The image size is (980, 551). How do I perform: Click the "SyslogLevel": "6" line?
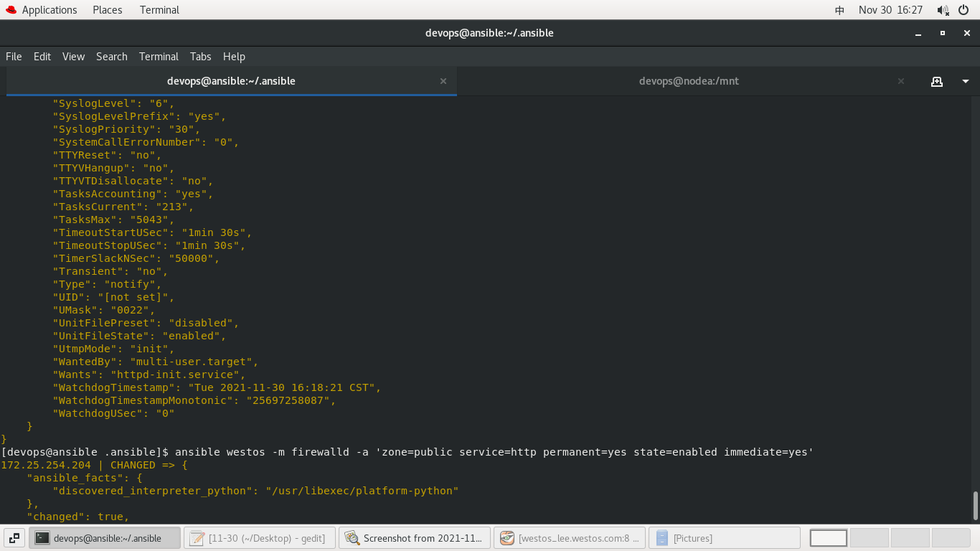point(113,103)
